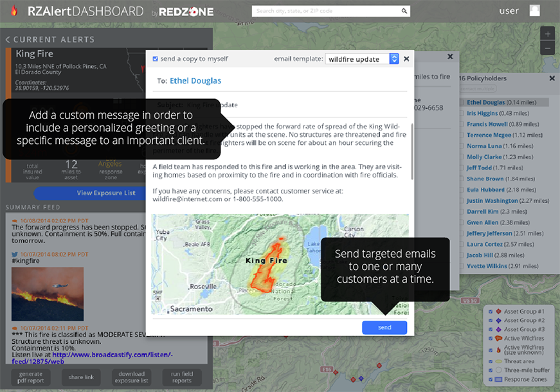Image resolution: width=560 pixels, height=392 pixels.
Task: Go back using Current Alerts chevron
Action: click(8, 40)
